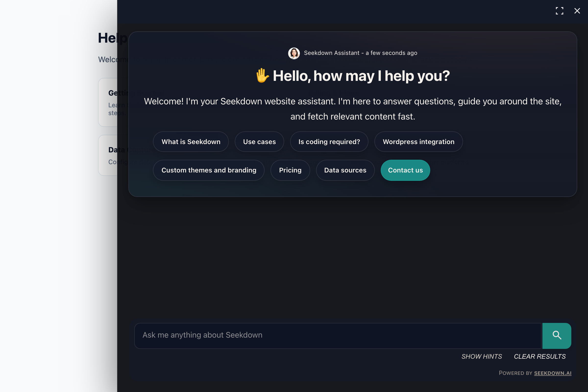Pick the 'Wordpress integration' chip

(418, 142)
